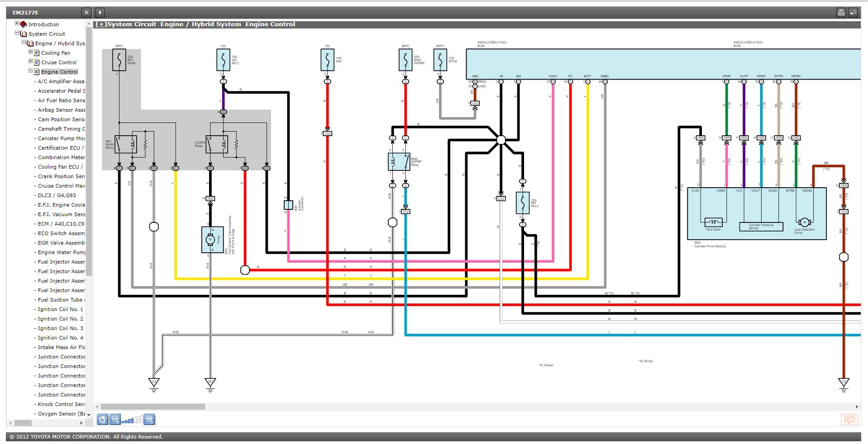
Task: Toggle the [+] in the diagram title bar
Action: pyautogui.click(x=101, y=24)
